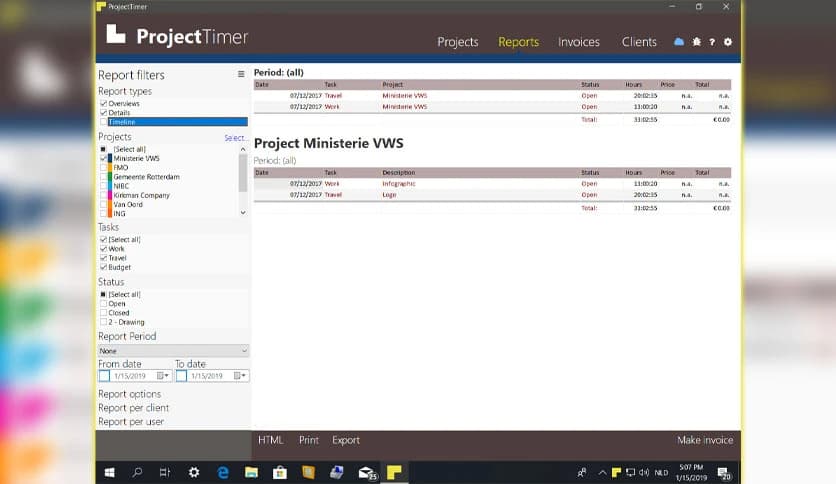The height and width of the screenshot is (484, 836).
Task: Check the Closed status filter
Action: coord(103,313)
